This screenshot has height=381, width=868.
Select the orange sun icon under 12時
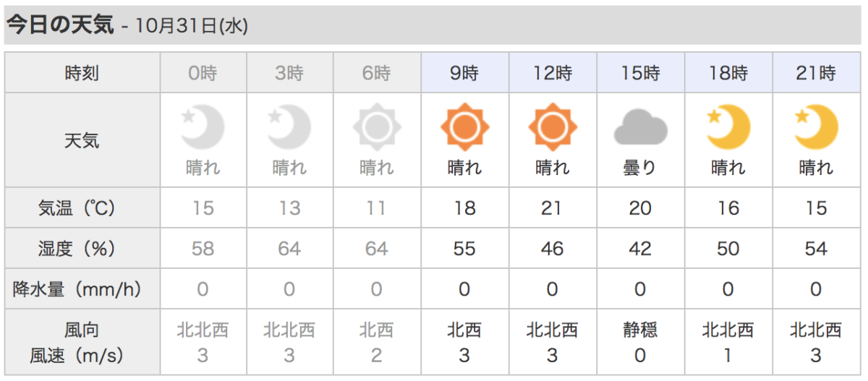[x=553, y=128]
